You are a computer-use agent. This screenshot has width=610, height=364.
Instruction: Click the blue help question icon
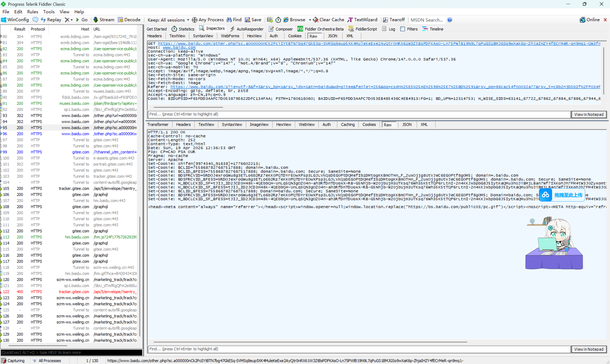coord(450,20)
